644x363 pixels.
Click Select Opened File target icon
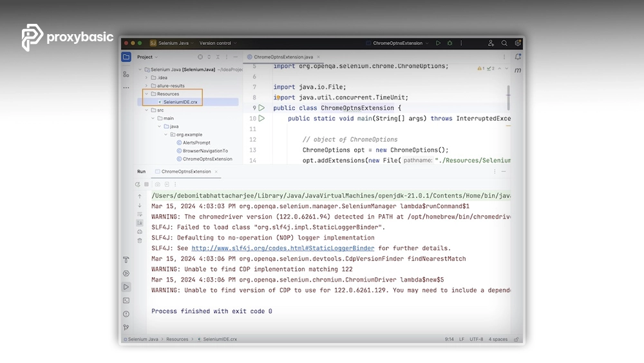pyautogui.click(x=200, y=57)
